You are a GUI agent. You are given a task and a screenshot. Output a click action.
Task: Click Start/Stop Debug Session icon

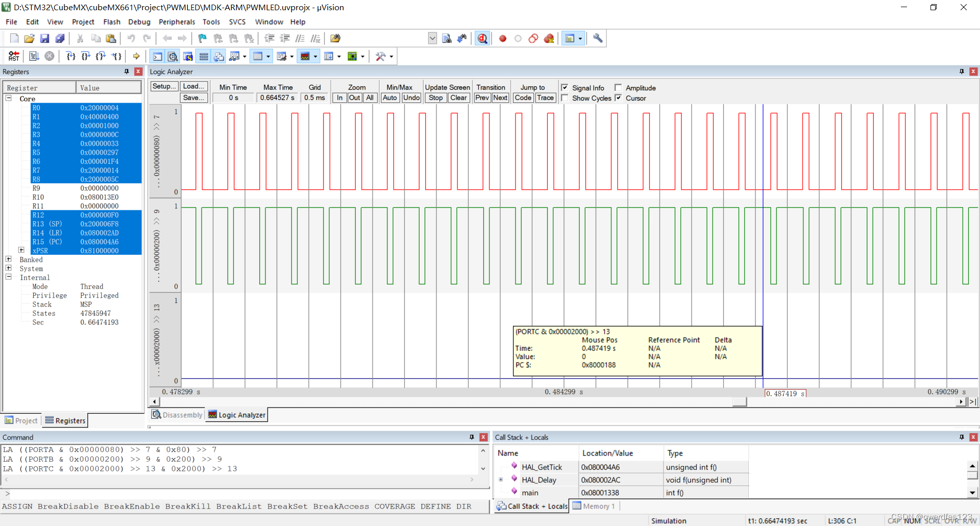pyautogui.click(x=482, y=38)
